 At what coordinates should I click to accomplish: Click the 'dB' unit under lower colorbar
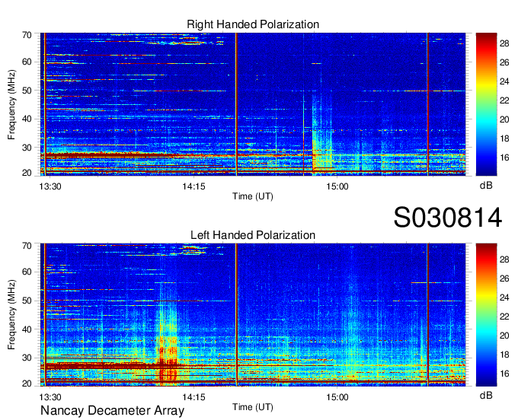coord(486,395)
